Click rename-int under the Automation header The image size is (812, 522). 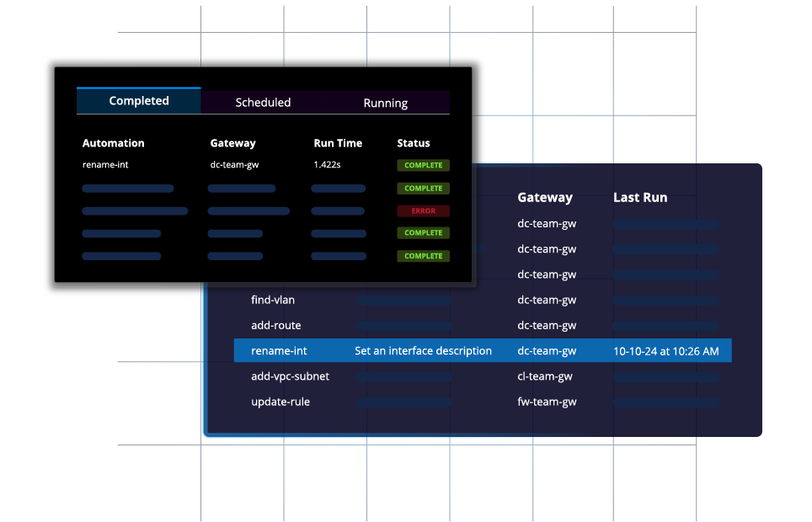(104, 165)
